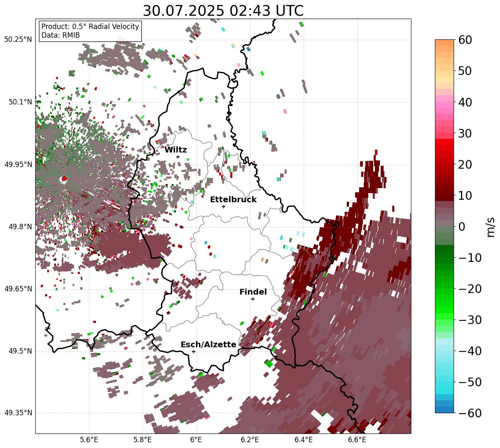Click the colorbar label 30

coord(466,133)
